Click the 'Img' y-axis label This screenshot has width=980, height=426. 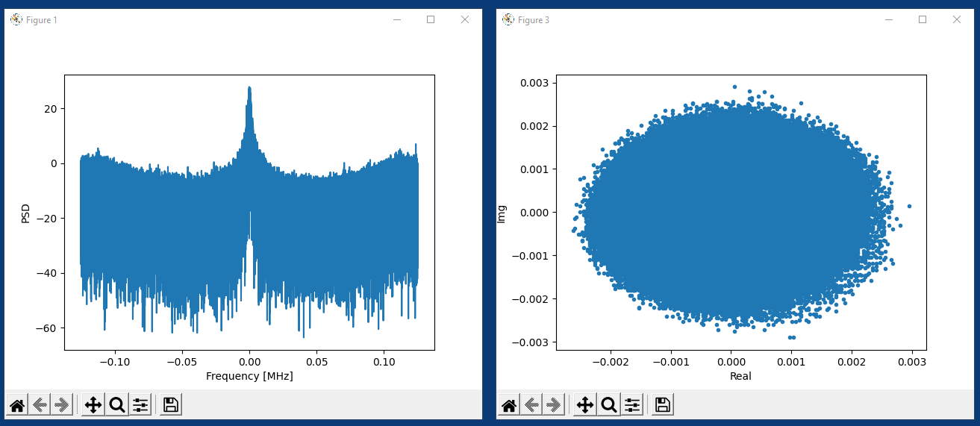[x=502, y=213]
